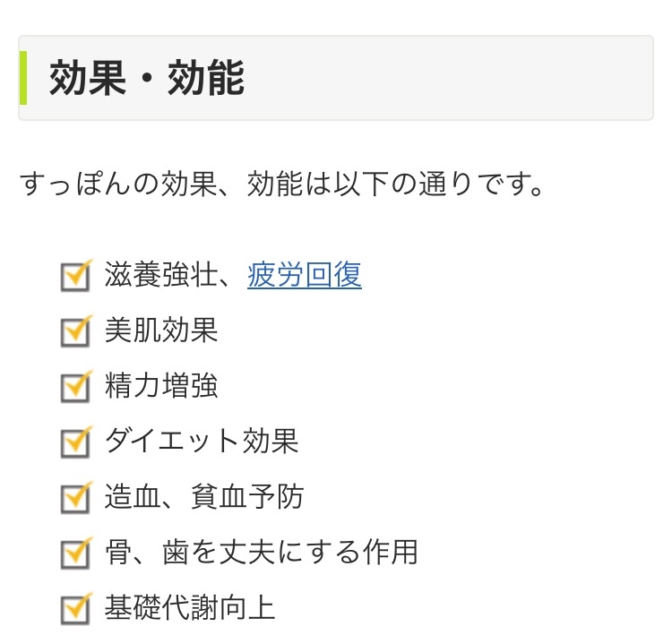Click the checkmark icon next to 美肌効果

pos(75,332)
